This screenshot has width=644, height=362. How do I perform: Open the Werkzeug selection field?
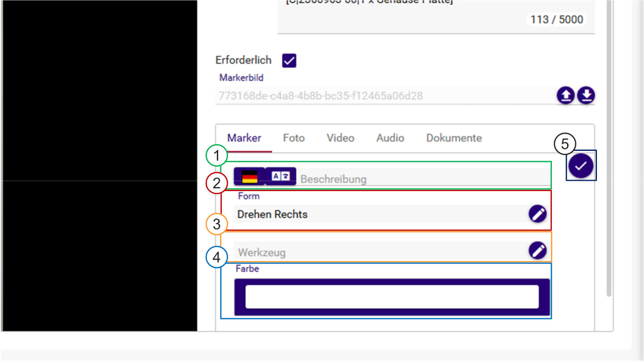(378, 252)
